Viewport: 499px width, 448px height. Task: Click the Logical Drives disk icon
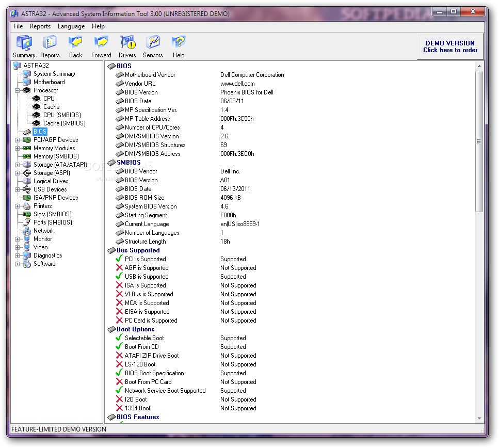pos(27,181)
